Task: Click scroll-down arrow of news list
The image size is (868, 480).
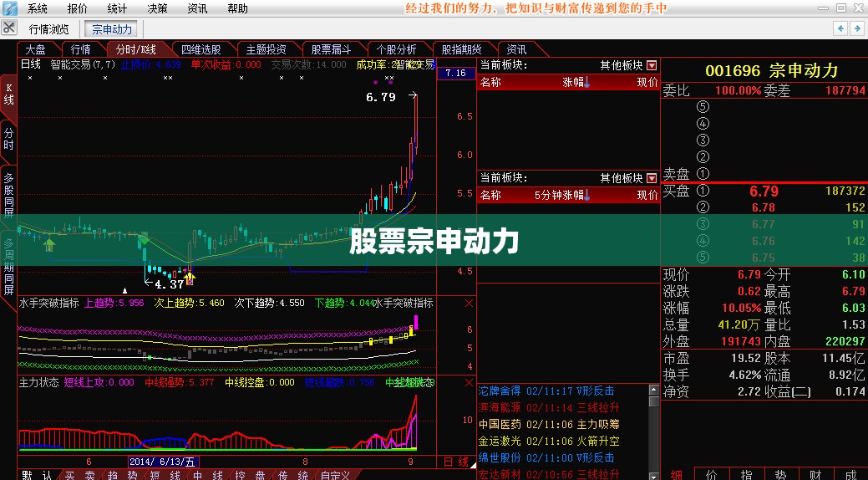Action: (654, 476)
